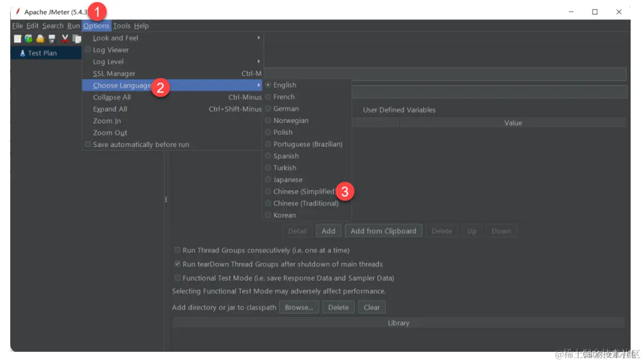The height and width of the screenshot is (363, 644).
Task: Maximize the JMeter window
Action: pyautogui.click(x=595, y=12)
